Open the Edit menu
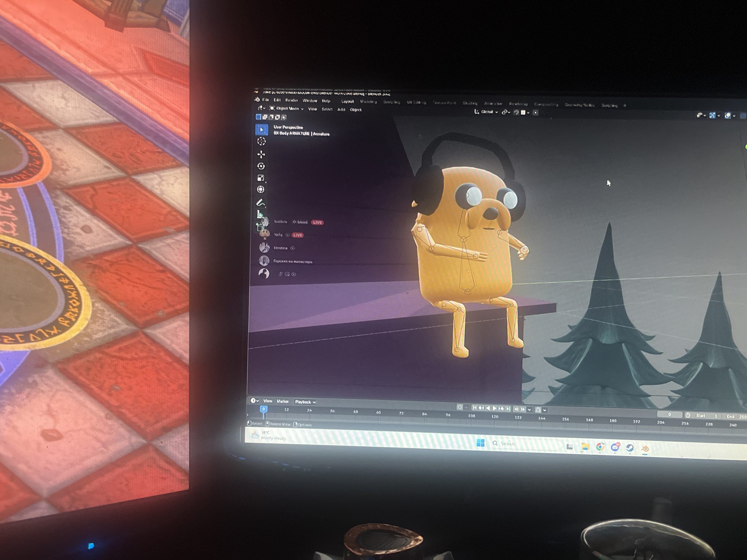Screen dimensions: 747x560 tap(277, 100)
